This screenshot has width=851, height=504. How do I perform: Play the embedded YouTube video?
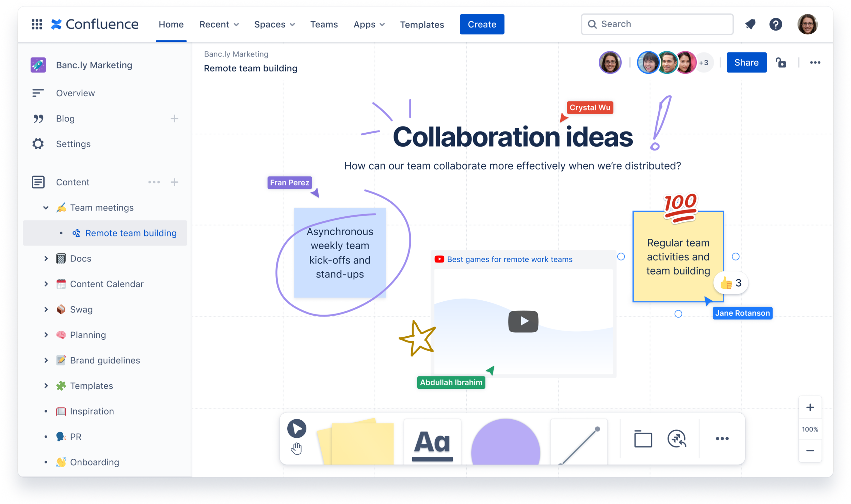coord(523,321)
